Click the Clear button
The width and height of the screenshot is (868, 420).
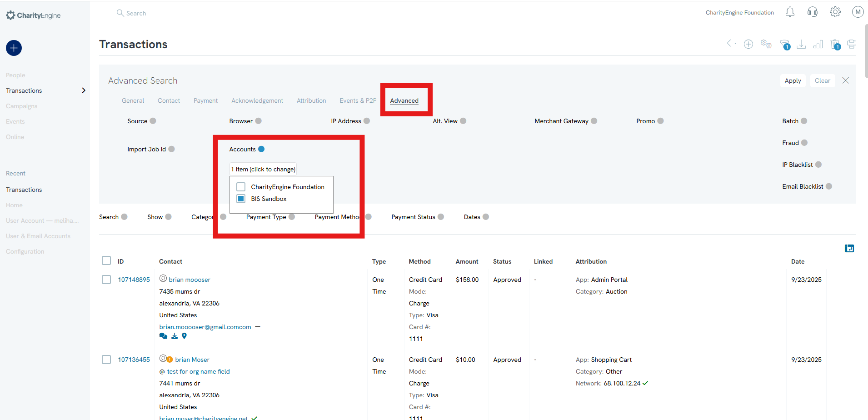click(x=823, y=80)
